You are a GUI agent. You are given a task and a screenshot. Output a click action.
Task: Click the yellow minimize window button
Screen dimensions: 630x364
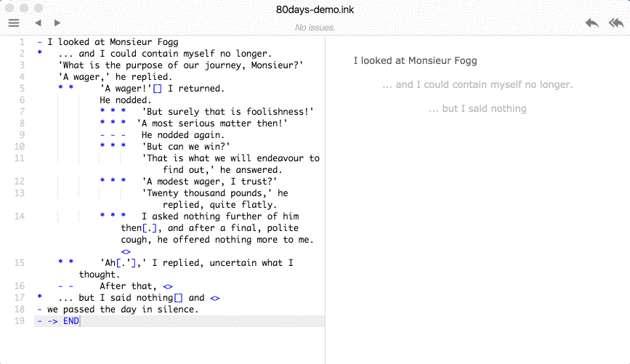click(x=24, y=8)
